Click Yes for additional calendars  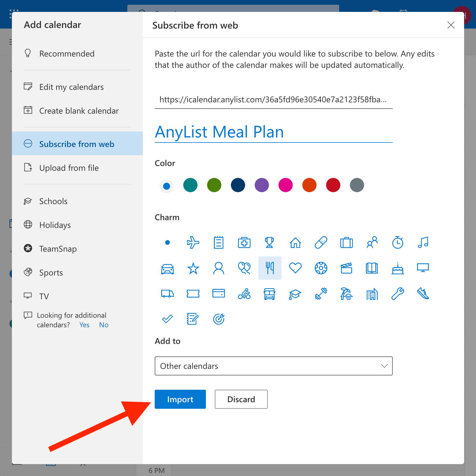pos(84,325)
